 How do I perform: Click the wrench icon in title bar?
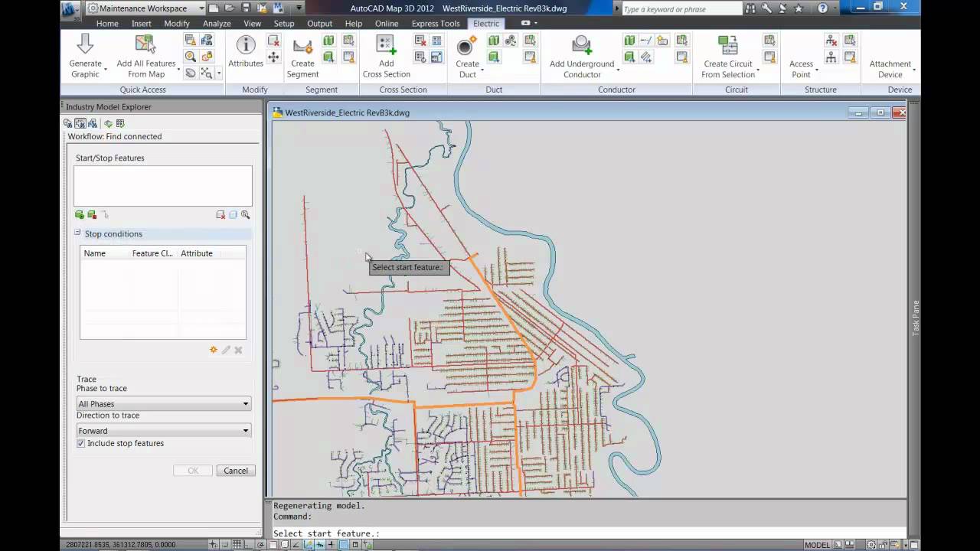click(766, 8)
